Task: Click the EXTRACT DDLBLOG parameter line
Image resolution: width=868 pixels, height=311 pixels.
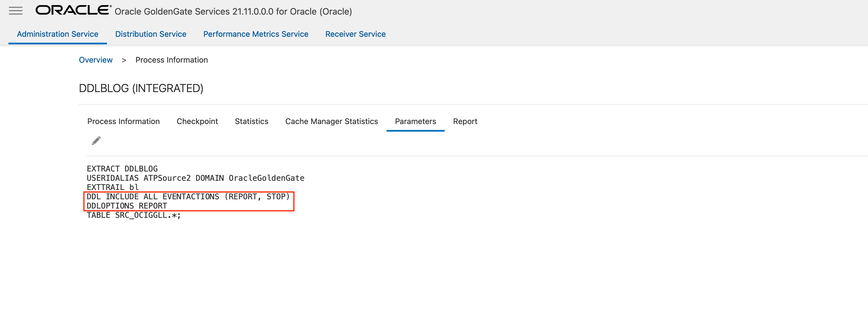Action: click(x=122, y=169)
